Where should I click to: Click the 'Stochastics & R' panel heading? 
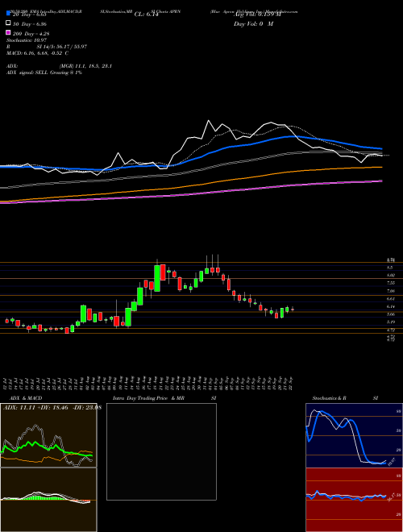click(329, 398)
